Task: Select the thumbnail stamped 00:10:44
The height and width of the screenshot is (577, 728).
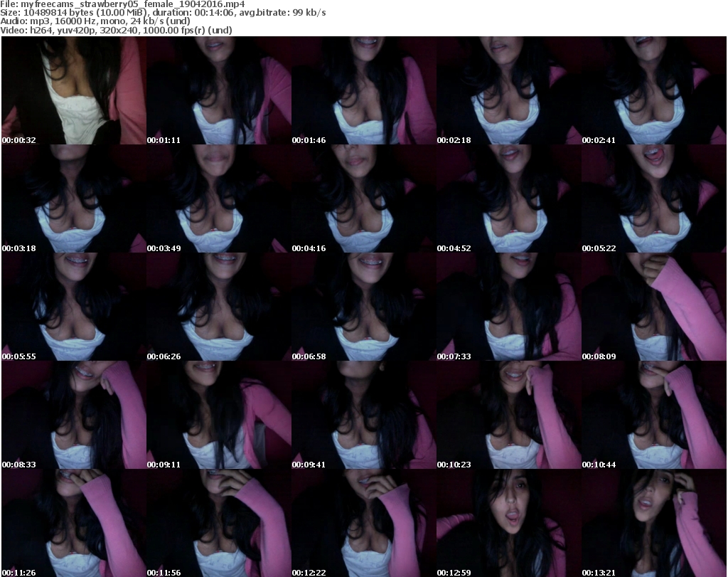Action: [x=654, y=415]
